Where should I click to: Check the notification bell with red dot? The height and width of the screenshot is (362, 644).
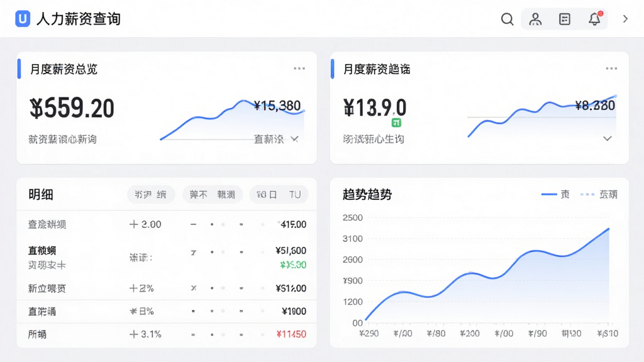[x=595, y=19]
